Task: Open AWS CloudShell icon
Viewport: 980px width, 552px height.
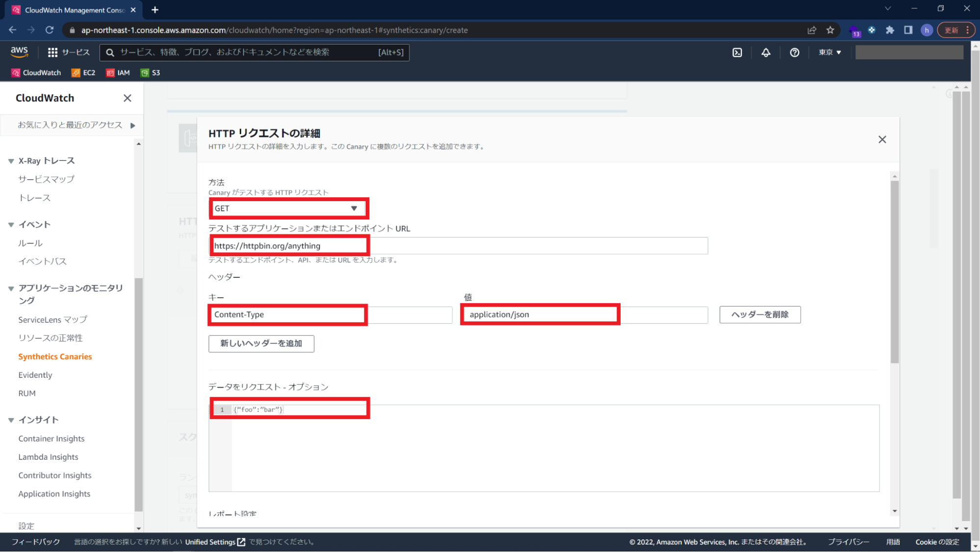Action: [x=737, y=53]
